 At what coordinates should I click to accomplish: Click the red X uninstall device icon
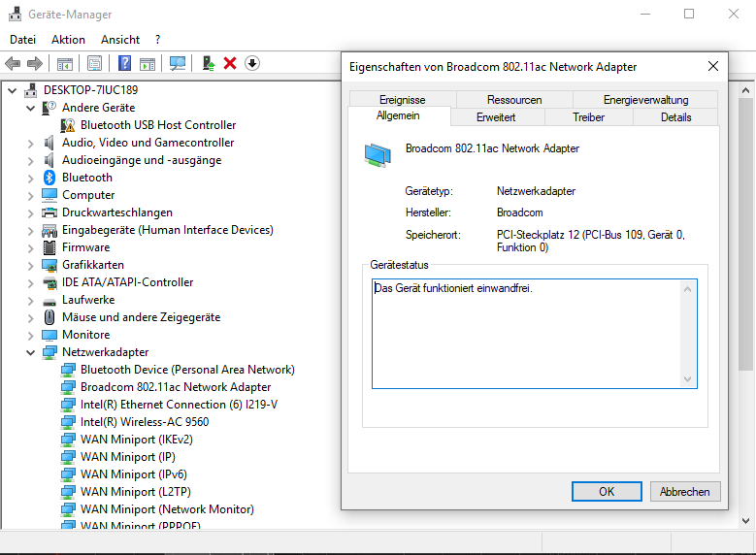pyautogui.click(x=230, y=63)
